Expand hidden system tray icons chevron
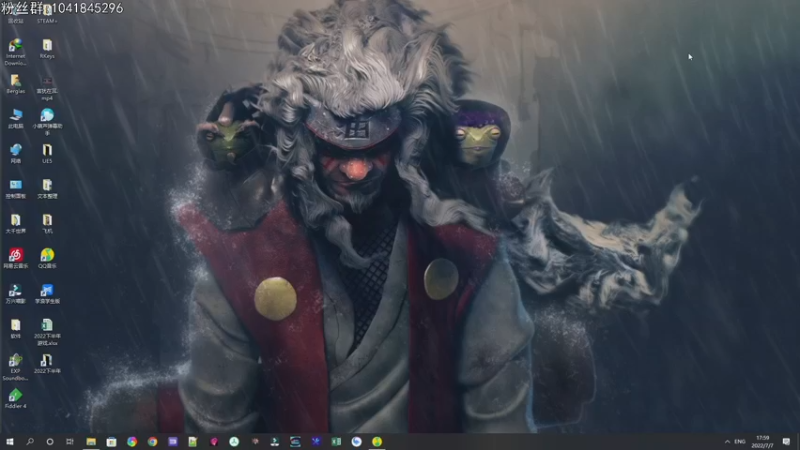 [727, 441]
